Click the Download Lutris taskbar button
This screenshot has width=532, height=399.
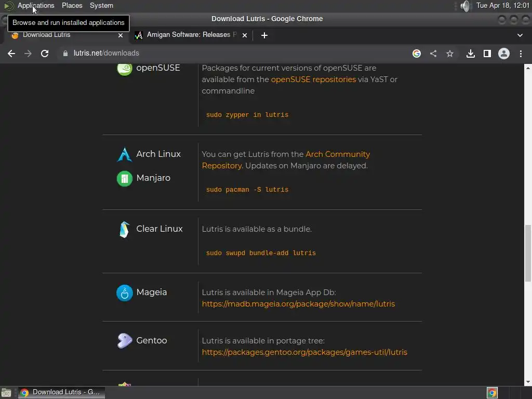pyautogui.click(x=62, y=393)
